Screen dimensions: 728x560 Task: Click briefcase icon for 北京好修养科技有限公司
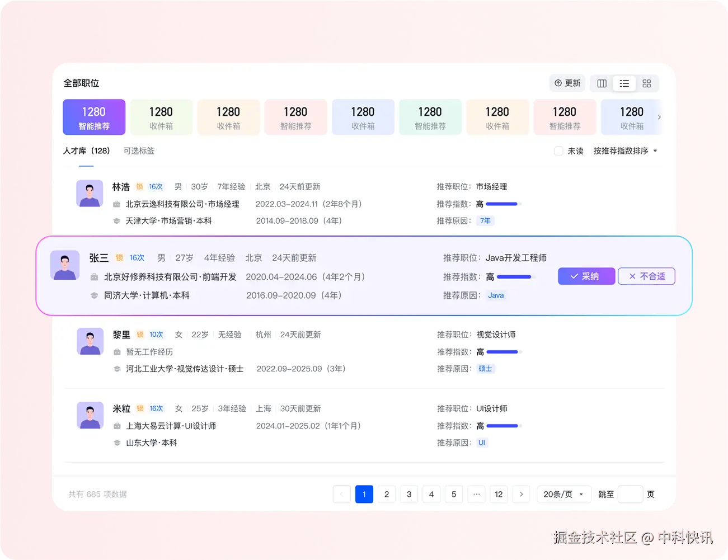coord(94,277)
